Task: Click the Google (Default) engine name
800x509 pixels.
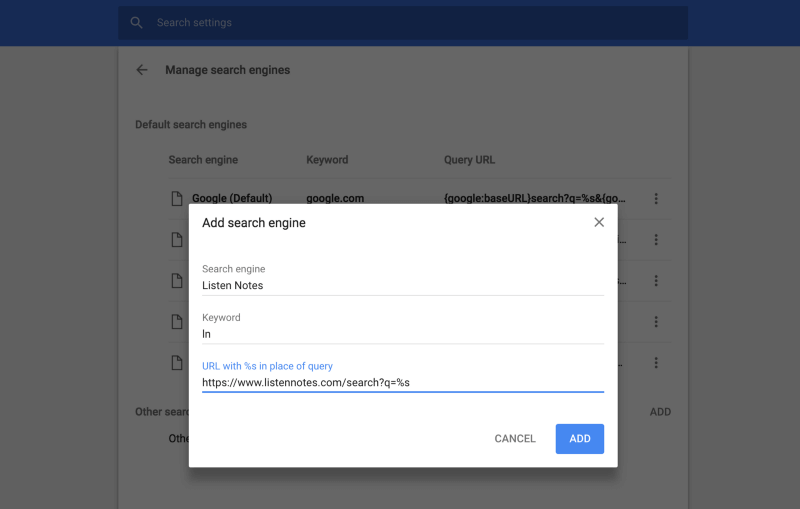Action: (x=232, y=198)
